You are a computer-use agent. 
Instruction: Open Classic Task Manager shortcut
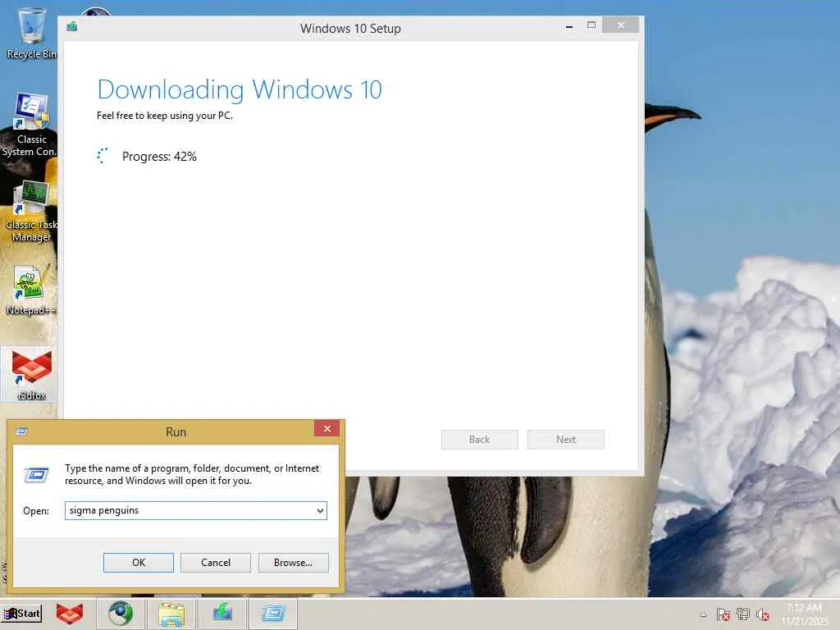pyautogui.click(x=31, y=211)
